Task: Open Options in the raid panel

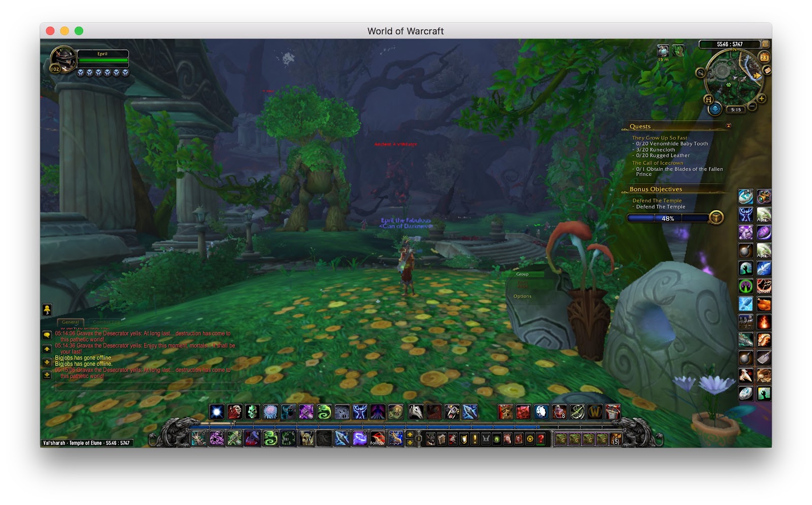Action: click(522, 296)
